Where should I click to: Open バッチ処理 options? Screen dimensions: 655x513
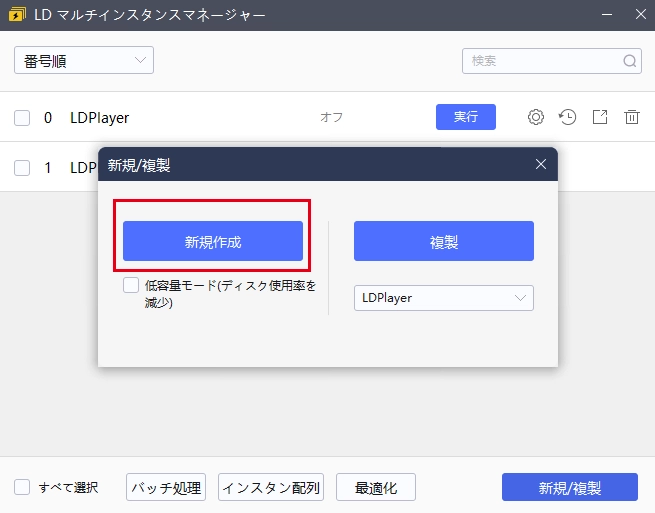166,487
